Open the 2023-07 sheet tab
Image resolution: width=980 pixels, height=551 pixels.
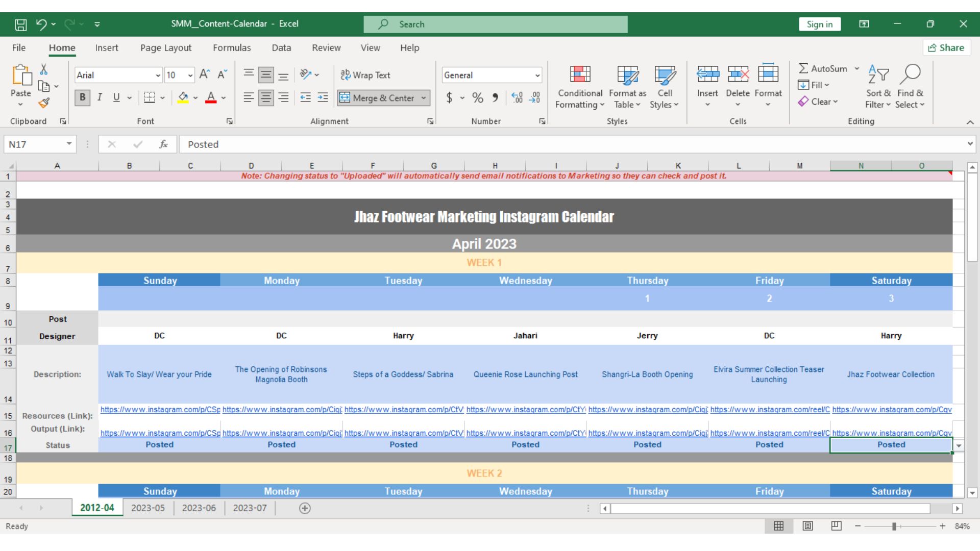click(250, 508)
